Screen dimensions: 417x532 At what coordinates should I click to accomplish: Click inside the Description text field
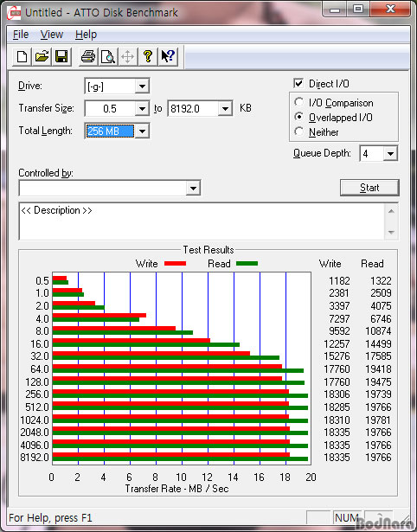[x=202, y=221]
